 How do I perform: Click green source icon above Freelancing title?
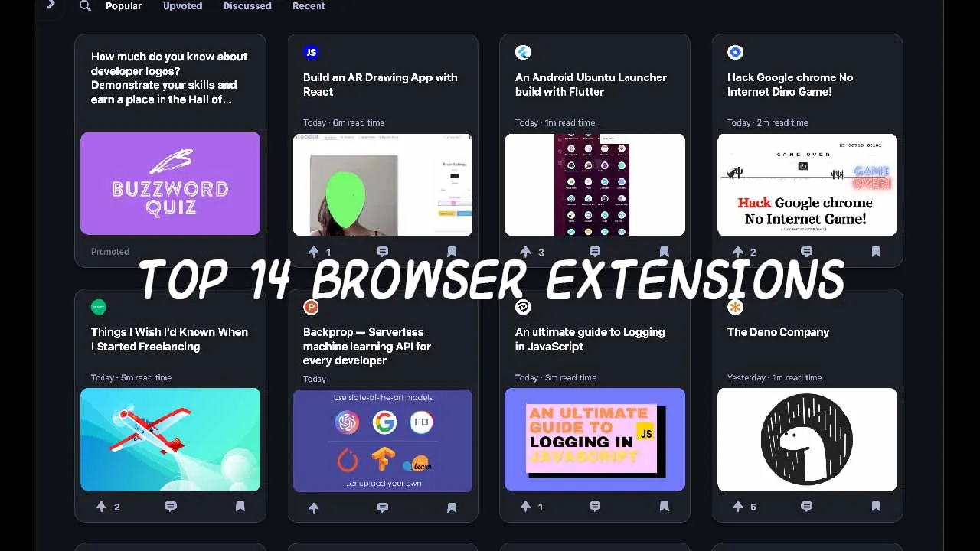[98, 307]
